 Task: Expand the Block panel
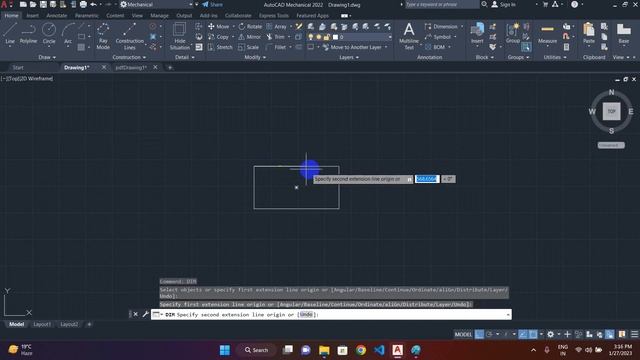pyautogui.click(x=484, y=58)
